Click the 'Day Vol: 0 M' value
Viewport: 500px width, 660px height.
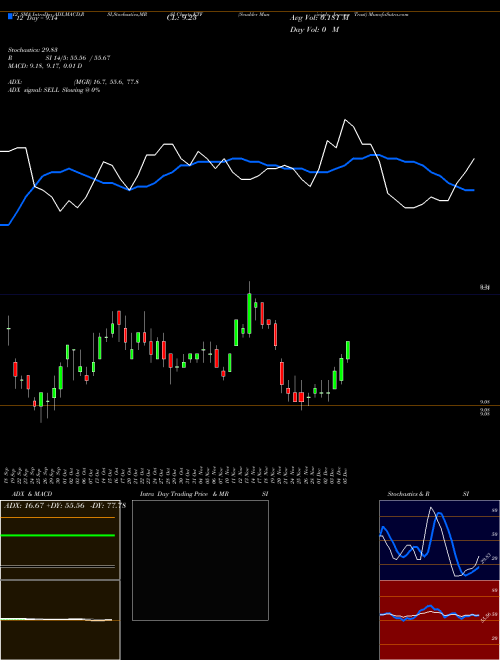314,30
